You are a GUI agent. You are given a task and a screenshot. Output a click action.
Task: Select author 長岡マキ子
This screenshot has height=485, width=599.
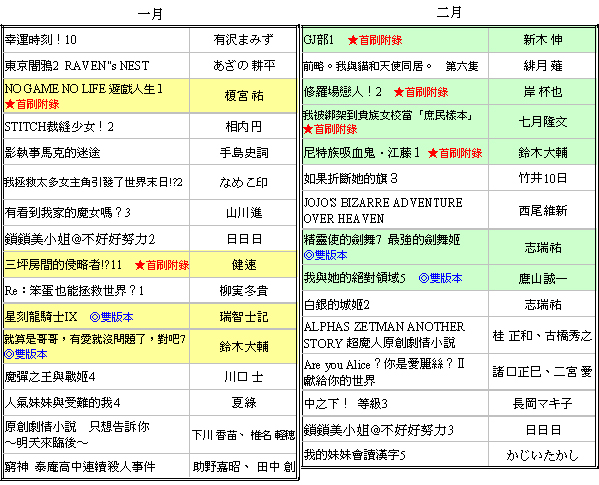[542, 403]
